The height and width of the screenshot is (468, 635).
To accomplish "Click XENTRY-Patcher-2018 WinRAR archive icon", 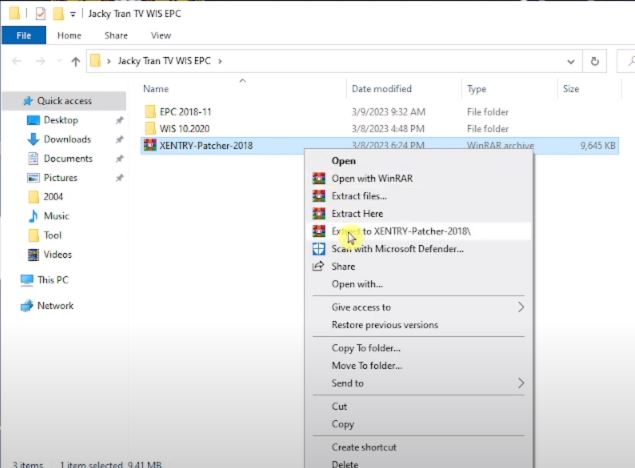I will (150, 145).
